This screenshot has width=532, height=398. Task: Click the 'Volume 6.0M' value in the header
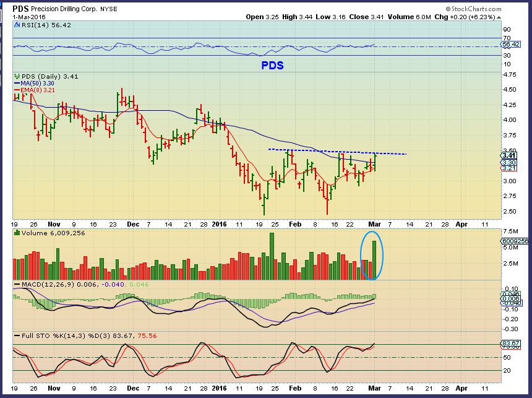coord(409,17)
